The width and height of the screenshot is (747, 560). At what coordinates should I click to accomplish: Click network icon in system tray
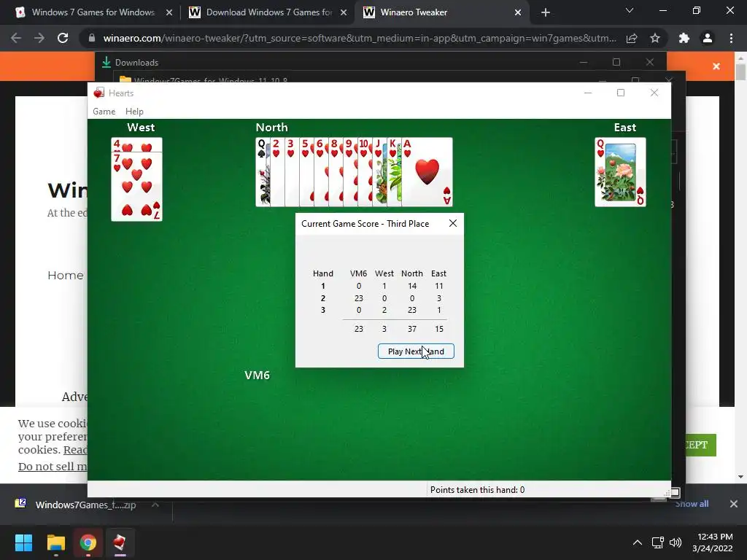[x=657, y=542]
